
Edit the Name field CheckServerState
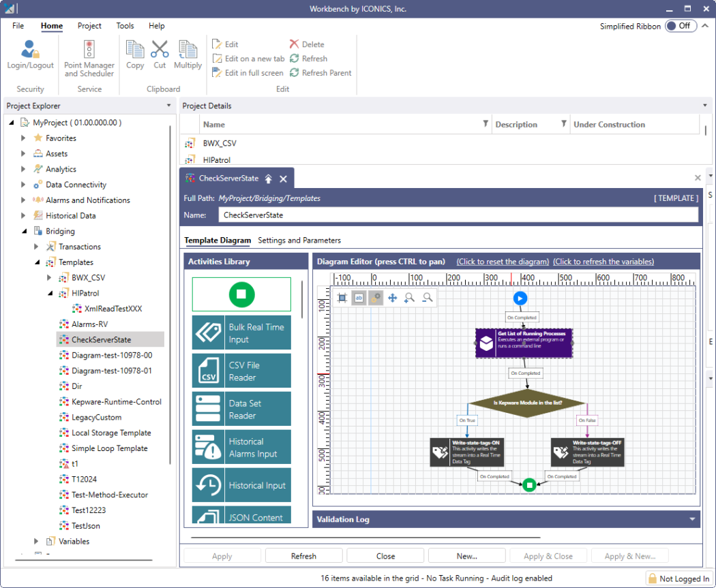point(458,215)
